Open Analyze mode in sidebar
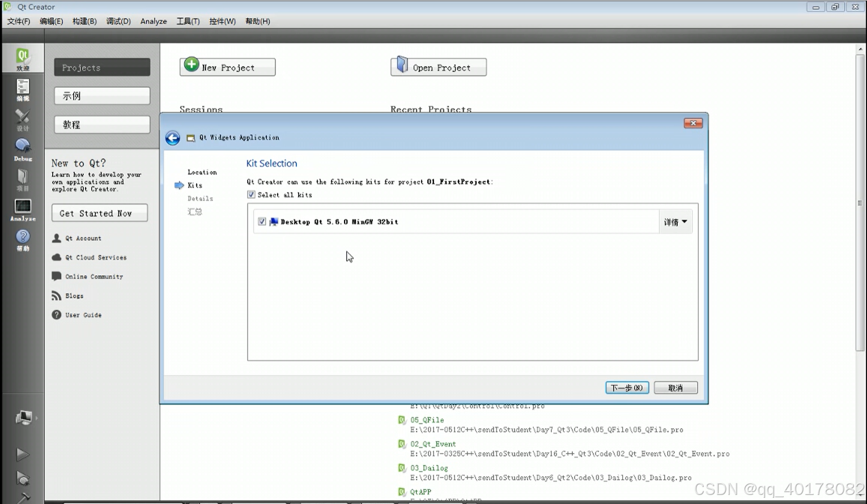The image size is (867, 504). (23, 210)
